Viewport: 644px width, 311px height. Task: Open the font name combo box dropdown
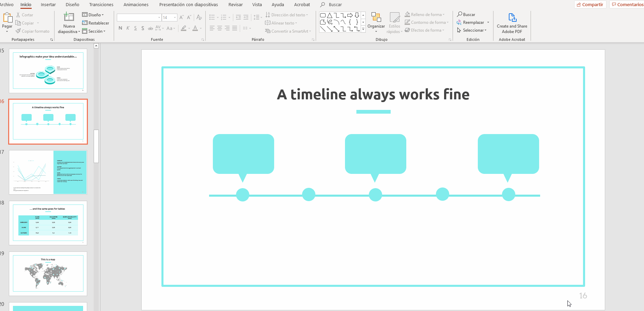[x=159, y=17]
